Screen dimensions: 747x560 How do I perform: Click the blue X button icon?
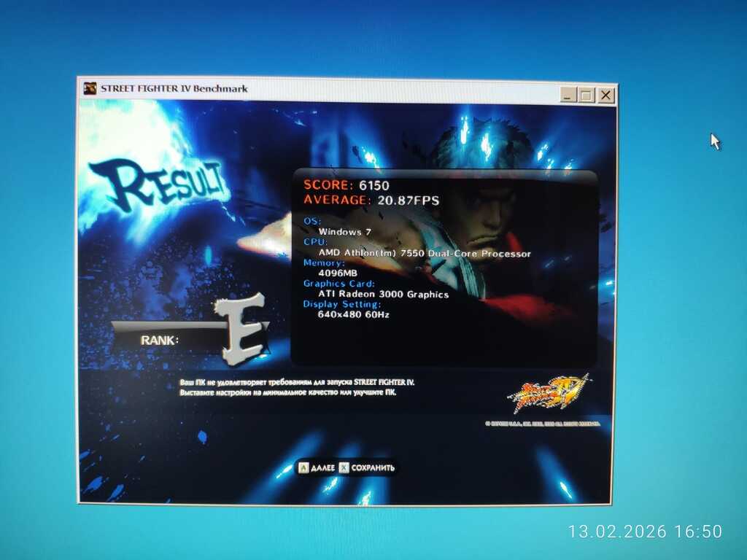pyautogui.click(x=344, y=467)
